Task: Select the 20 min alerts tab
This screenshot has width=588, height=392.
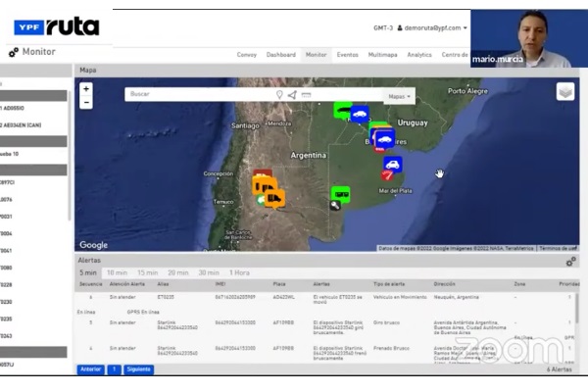Action: (178, 272)
